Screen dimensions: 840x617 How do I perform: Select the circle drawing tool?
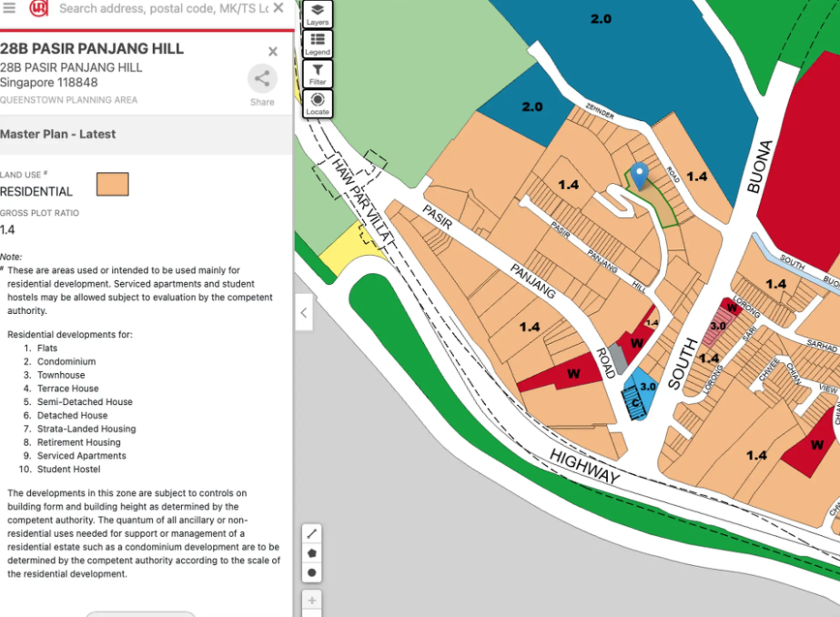coord(312,572)
